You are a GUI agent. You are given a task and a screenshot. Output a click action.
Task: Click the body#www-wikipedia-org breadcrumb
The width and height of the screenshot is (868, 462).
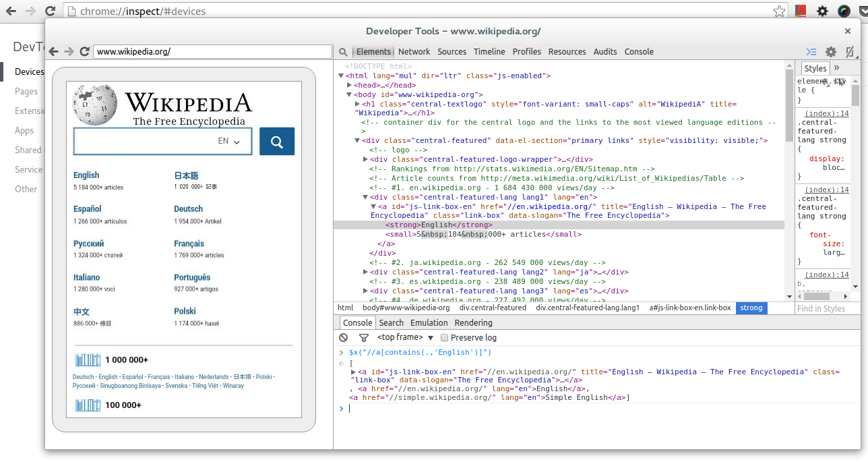click(406, 308)
